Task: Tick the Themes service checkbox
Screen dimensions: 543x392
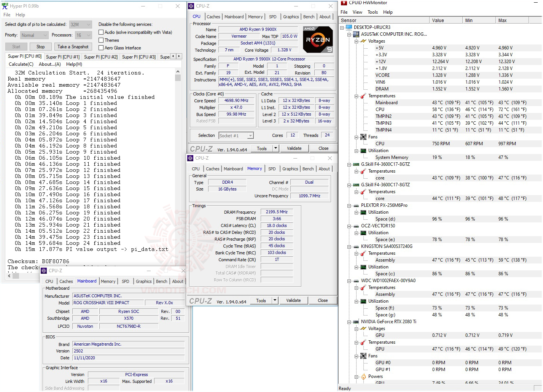Action: [101, 40]
